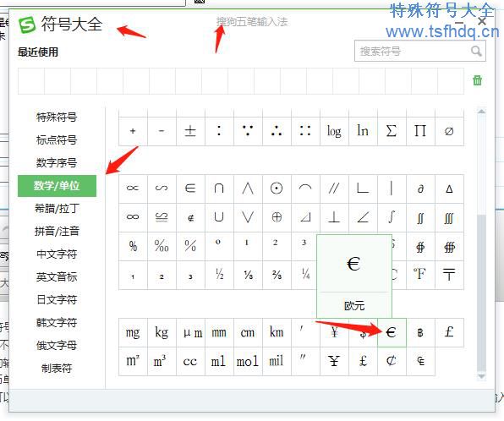Insert the not-element-of symbol

tap(190, 217)
